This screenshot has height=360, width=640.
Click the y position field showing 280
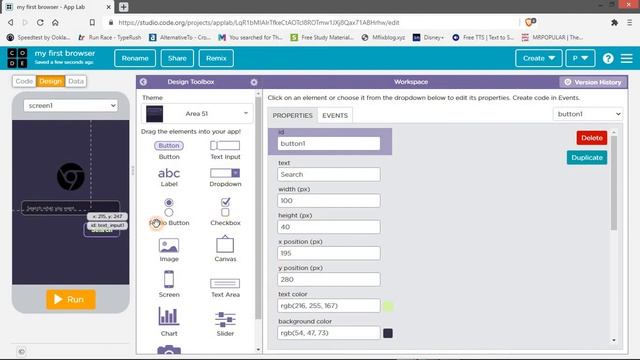[x=329, y=280]
